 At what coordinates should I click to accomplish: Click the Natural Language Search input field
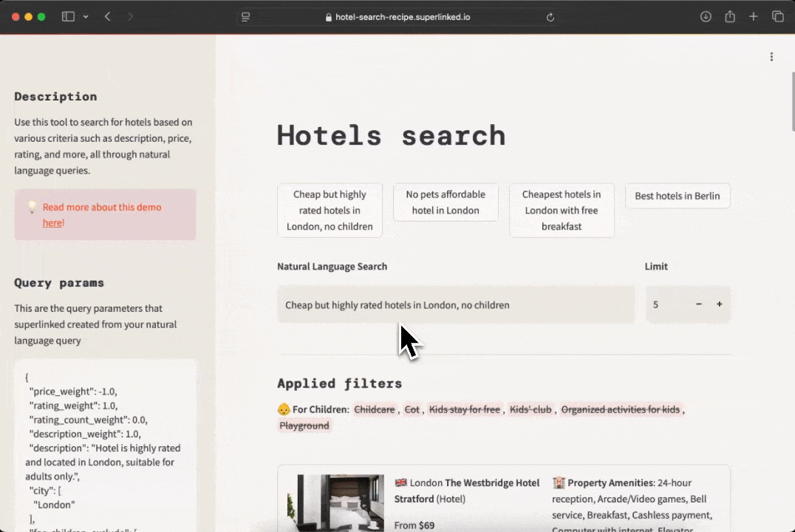456,305
